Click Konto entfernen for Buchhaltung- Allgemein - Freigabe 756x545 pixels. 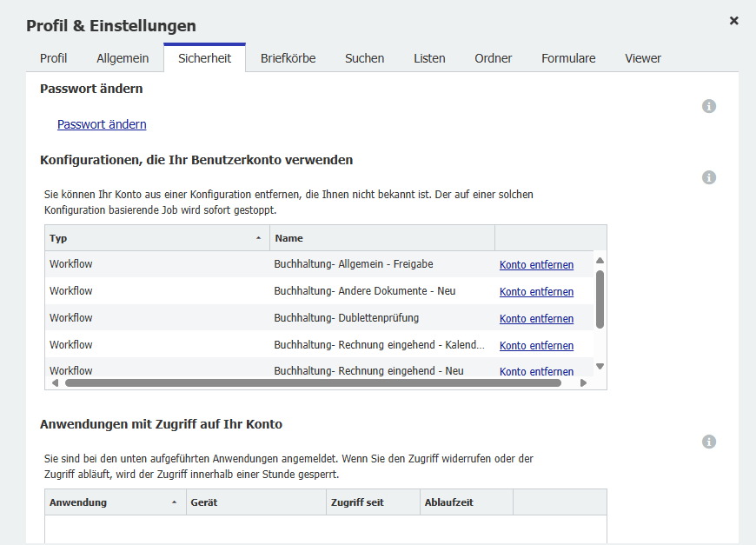click(x=536, y=264)
